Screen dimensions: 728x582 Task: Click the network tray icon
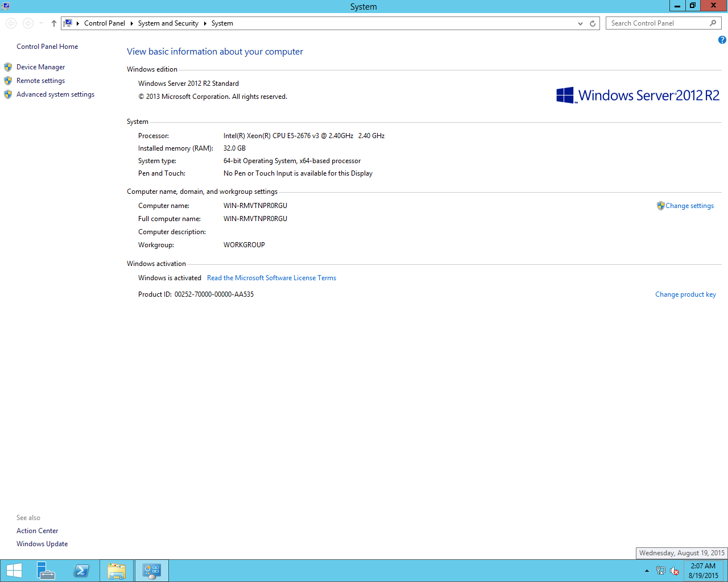click(660, 571)
